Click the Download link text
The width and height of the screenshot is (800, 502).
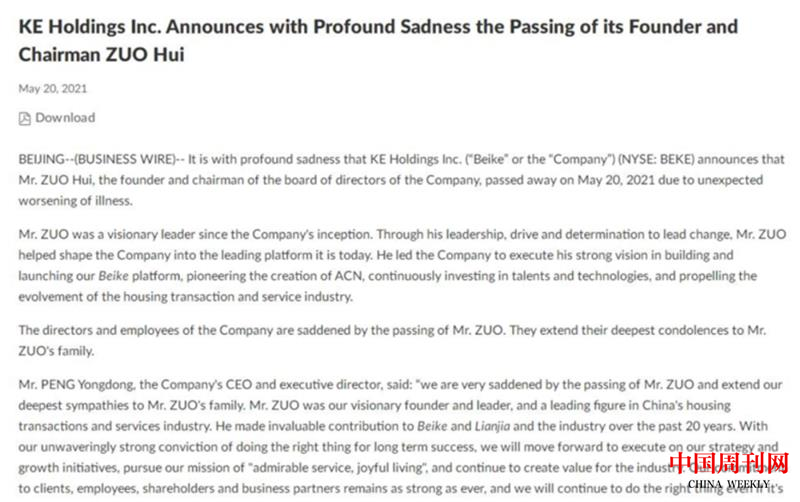tap(65, 118)
